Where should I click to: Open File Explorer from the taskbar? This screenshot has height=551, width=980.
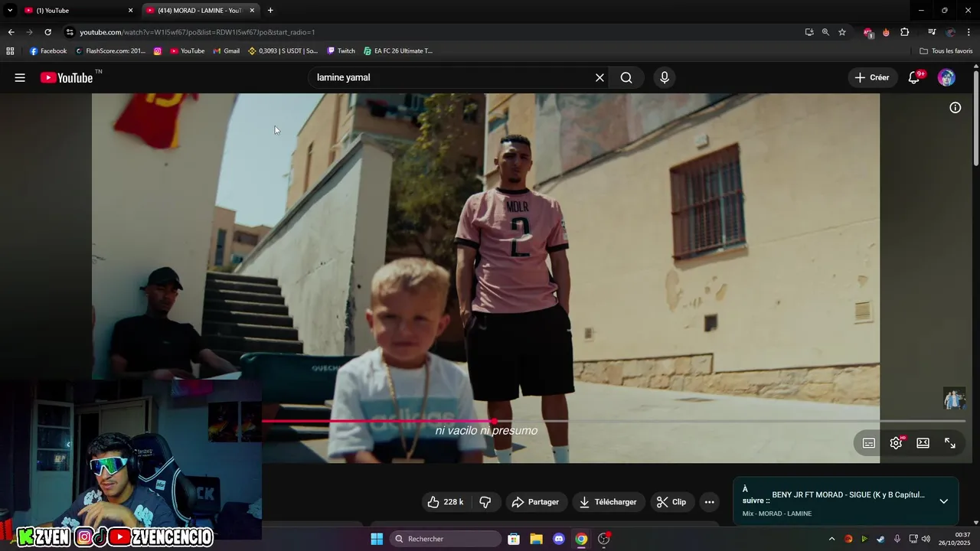coord(536,539)
